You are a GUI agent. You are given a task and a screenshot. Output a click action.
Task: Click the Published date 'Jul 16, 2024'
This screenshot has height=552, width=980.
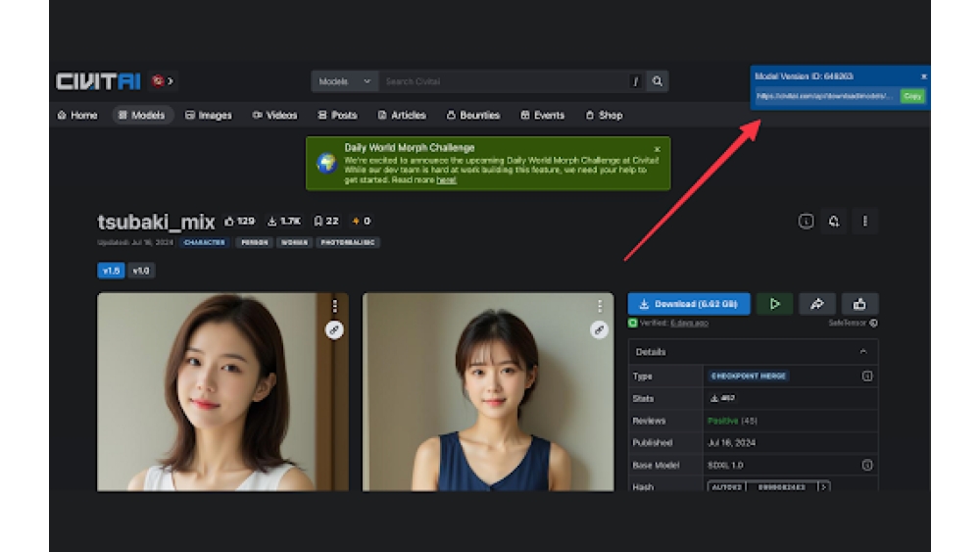(731, 442)
